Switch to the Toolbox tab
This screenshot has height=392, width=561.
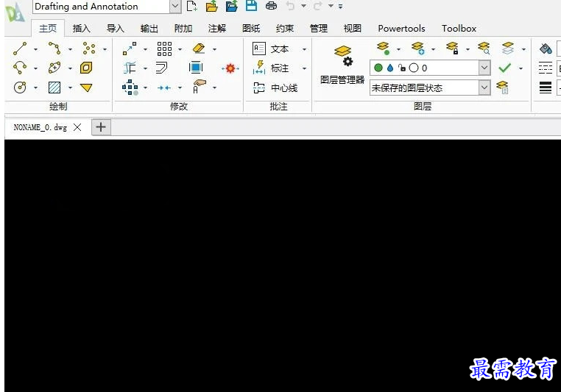coord(459,28)
